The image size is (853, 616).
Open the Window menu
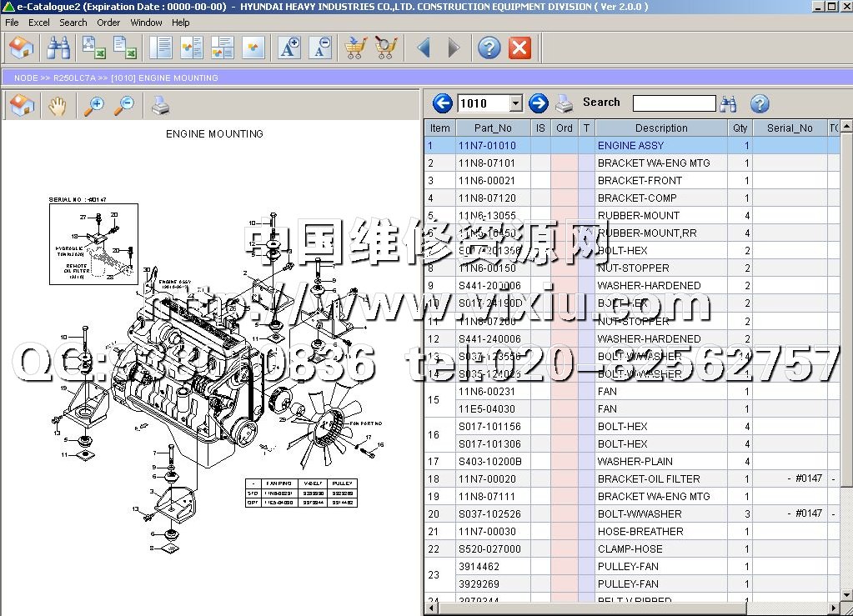147,23
